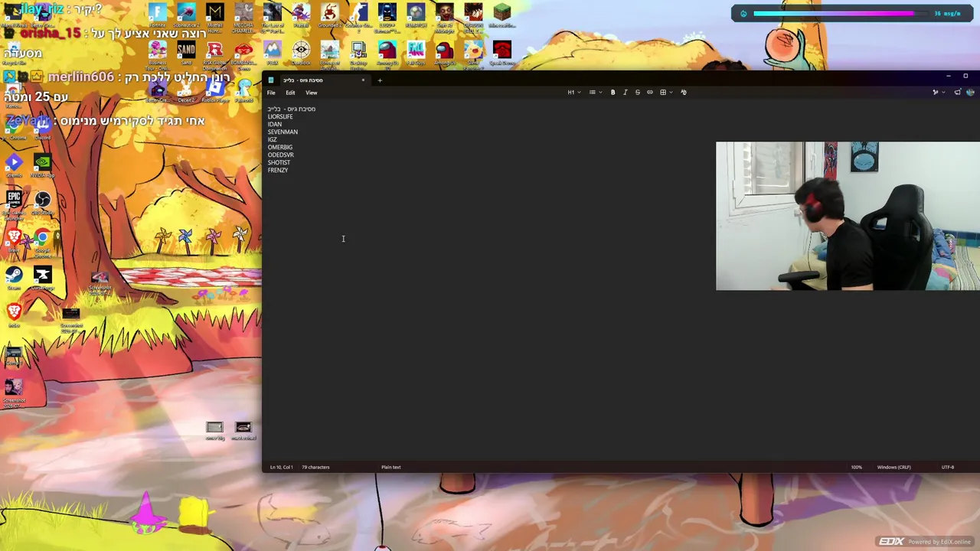
Task: Place cursor on the FRENZY line
Action: tap(278, 170)
